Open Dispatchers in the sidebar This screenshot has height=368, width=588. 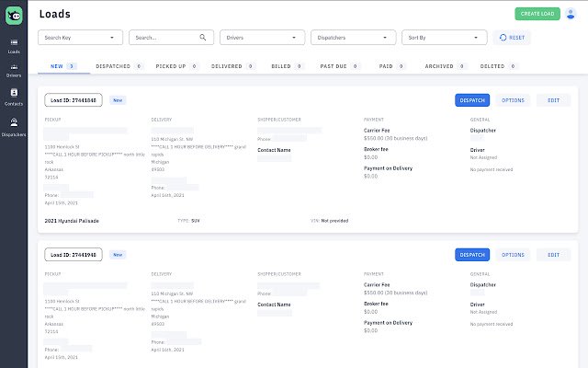[14, 127]
